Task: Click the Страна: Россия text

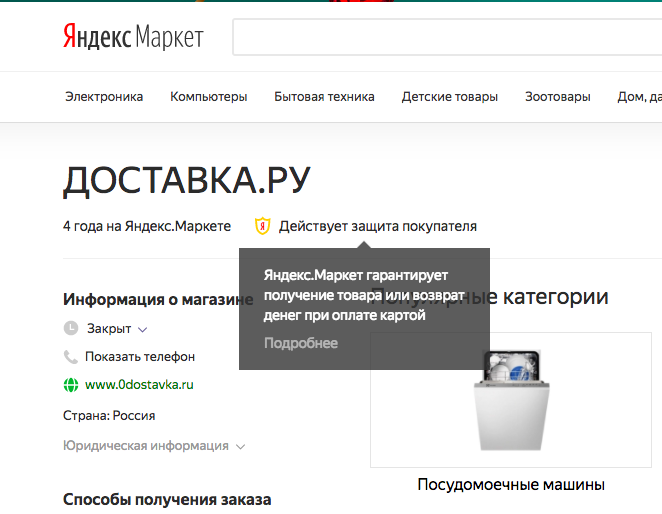Action: [x=109, y=416]
